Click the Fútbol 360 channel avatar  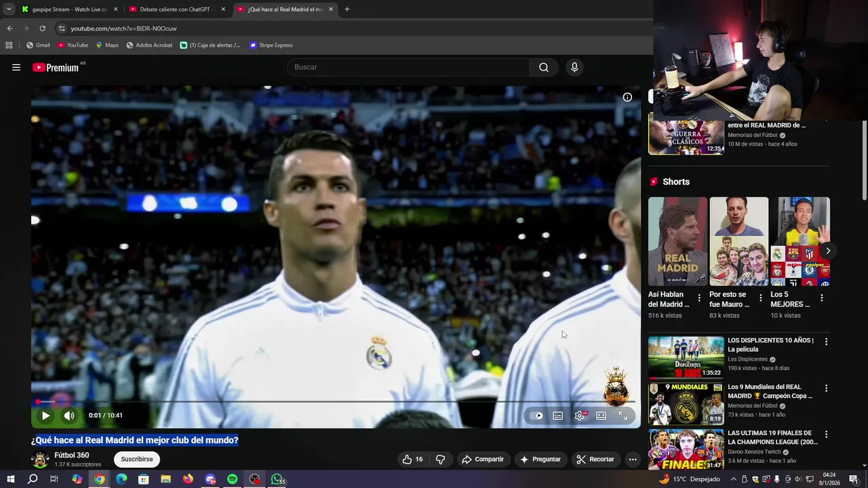(x=41, y=460)
